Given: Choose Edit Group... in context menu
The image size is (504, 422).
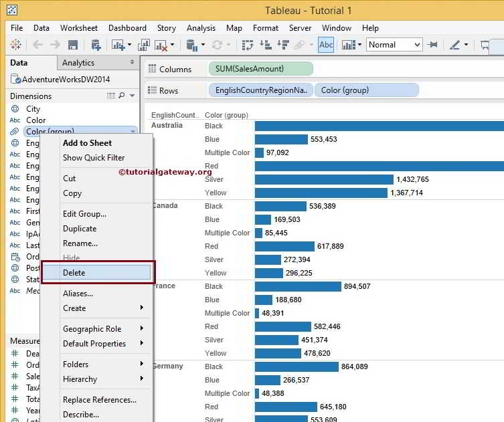Looking at the screenshot, I should tap(84, 214).
